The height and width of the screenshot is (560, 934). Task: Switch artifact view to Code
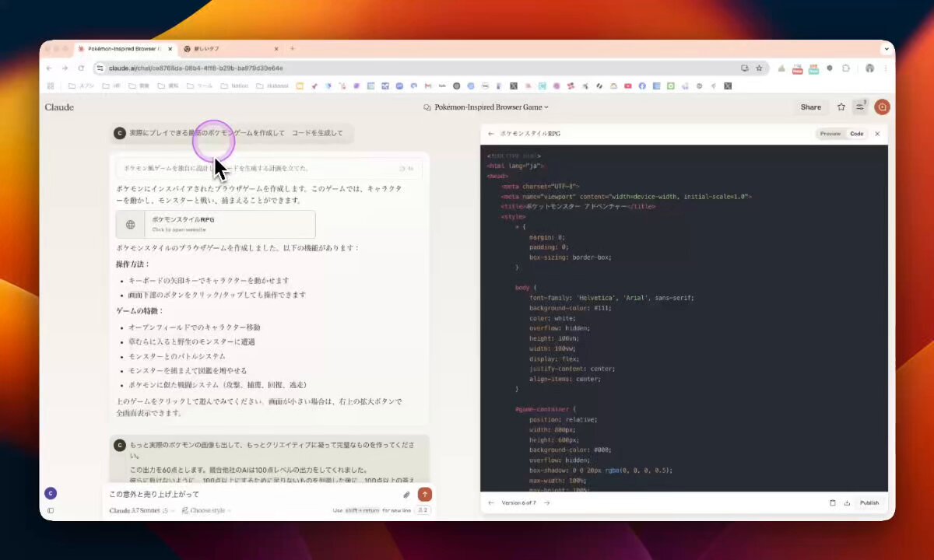pyautogui.click(x=856, y=134)
